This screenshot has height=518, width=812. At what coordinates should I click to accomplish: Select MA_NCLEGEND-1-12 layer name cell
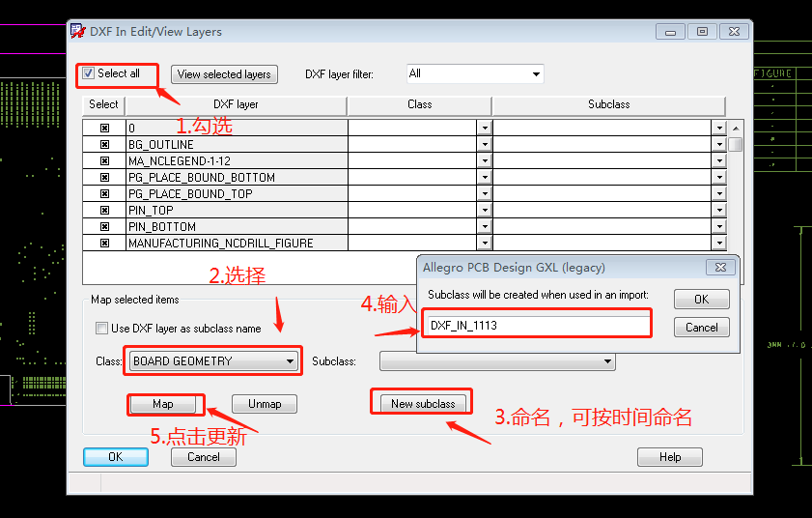coord(237,161)
